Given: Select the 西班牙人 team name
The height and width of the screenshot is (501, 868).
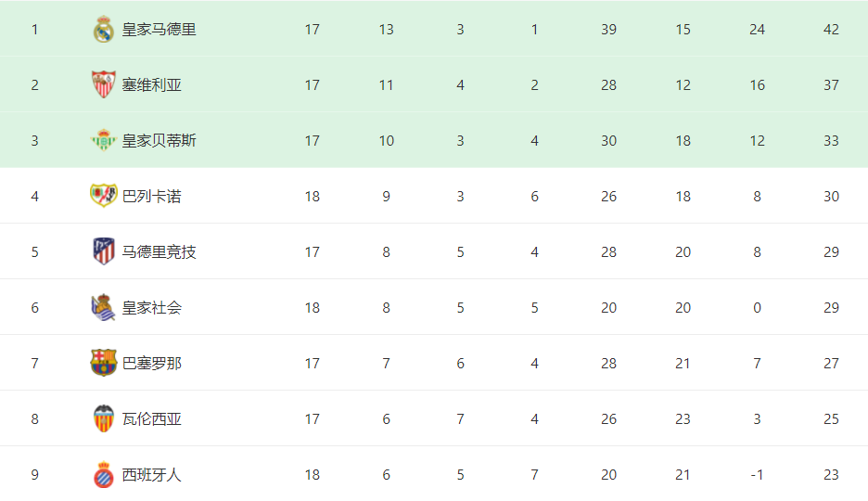Looking at the screenshot, I should point(152,474).
